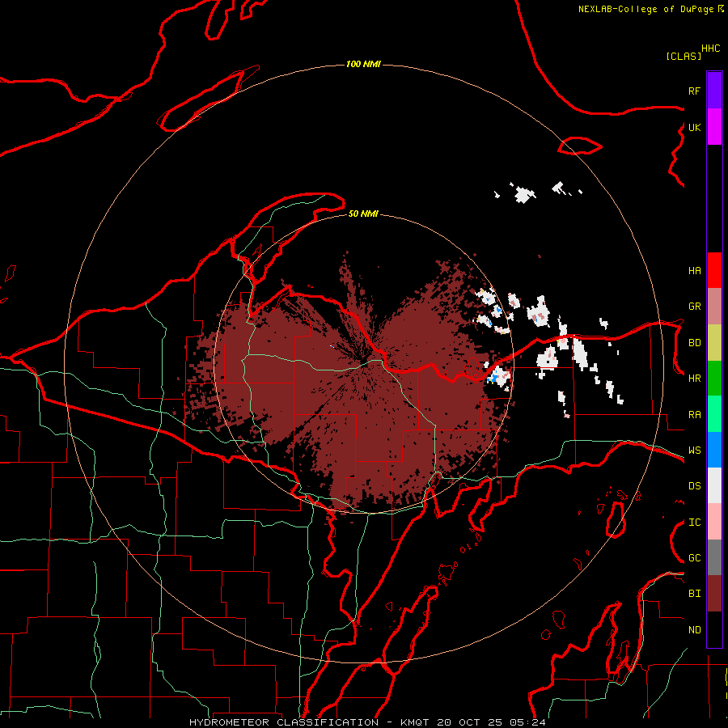
Task: Click the 05:24 timestamp
Action: (x=528, y=722)
